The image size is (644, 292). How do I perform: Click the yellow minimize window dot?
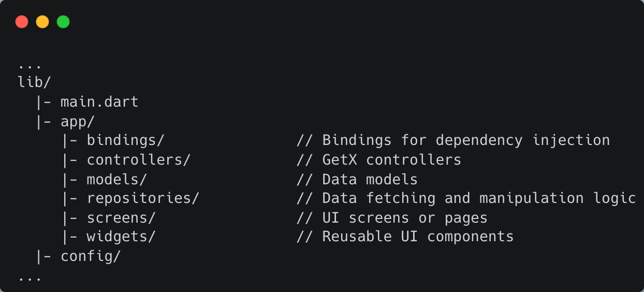click(42, 22)
